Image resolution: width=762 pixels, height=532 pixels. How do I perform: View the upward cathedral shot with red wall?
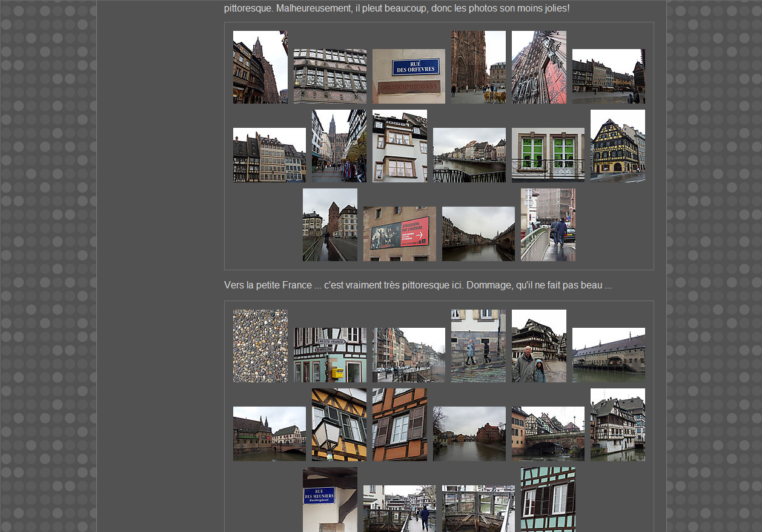(538, 67)
